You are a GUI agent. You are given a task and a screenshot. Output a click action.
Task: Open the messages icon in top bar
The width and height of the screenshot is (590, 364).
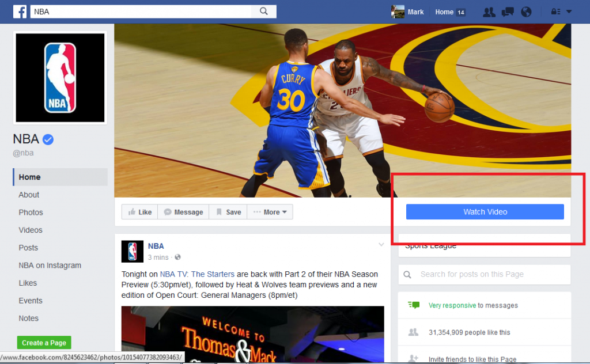coord(508,12)
